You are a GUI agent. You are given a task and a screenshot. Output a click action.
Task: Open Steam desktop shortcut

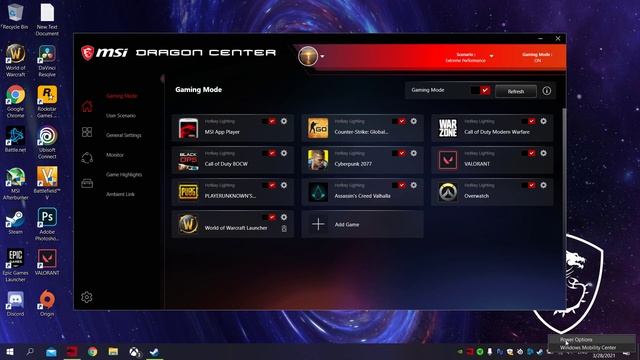[x=16, y=222]
